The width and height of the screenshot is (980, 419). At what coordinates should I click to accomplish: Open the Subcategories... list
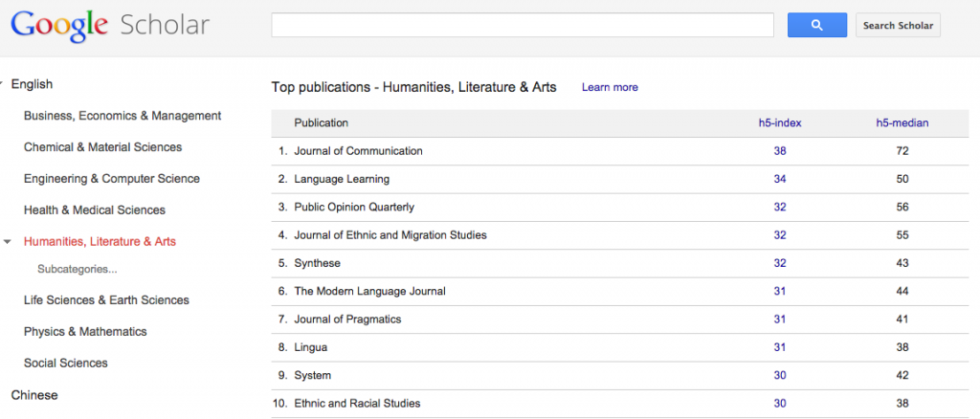click(x=77, y=269)
